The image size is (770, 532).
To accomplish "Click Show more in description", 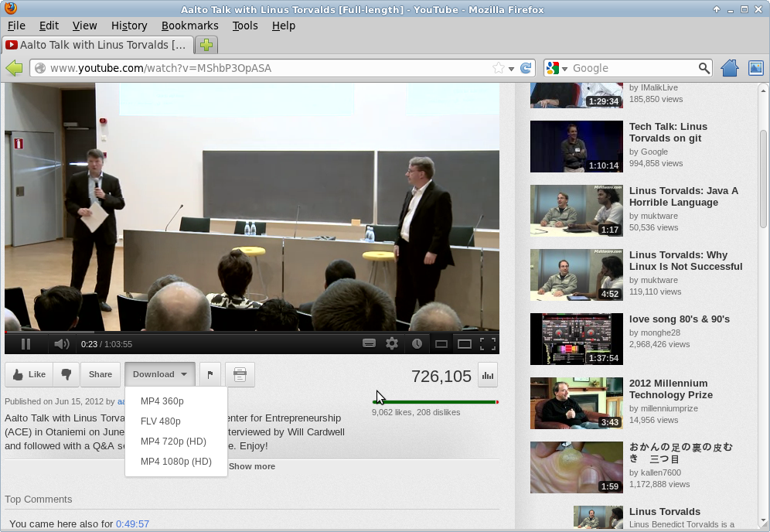I will tap(252, 466).
